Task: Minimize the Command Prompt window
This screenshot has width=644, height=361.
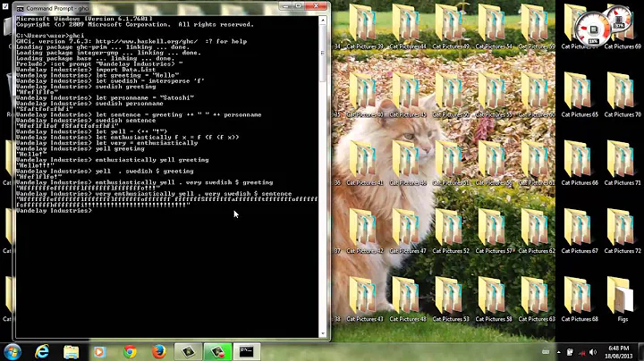Action: pyautogui.click(x=285, y=5)
